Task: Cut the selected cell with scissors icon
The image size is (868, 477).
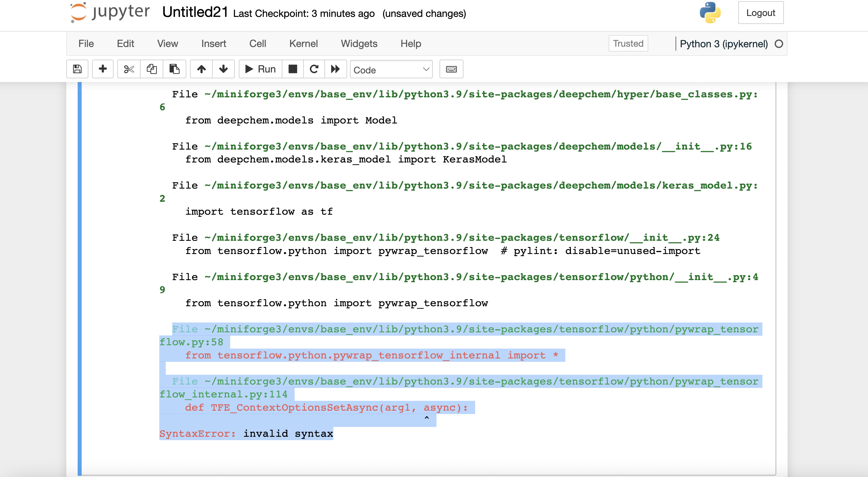Action: pyautogui.click(x=128, y=69)
